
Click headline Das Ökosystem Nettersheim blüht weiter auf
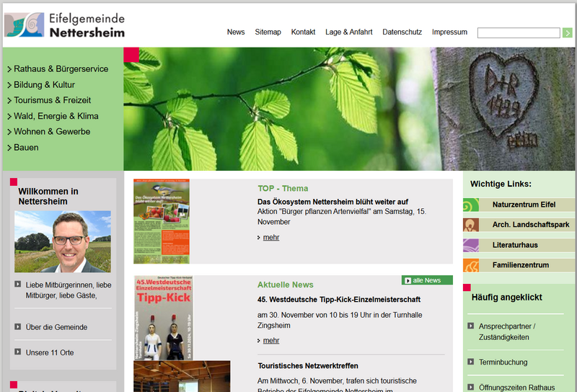(x=332, y=202)
